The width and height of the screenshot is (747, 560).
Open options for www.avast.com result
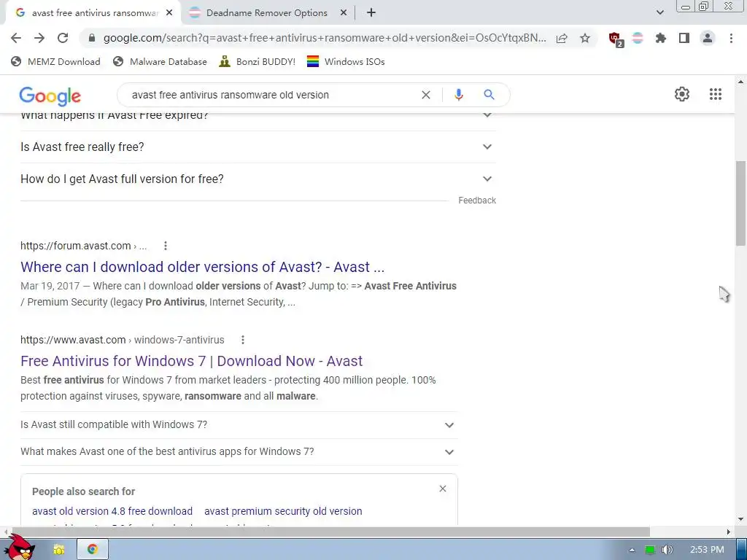(x=242, y=340)
